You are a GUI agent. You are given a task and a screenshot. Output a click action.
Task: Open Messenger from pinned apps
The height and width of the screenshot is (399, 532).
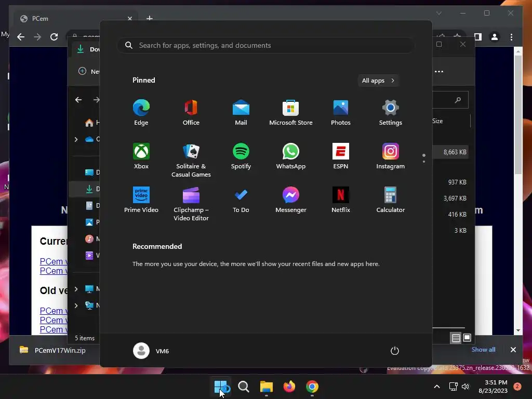coord(291,200)
